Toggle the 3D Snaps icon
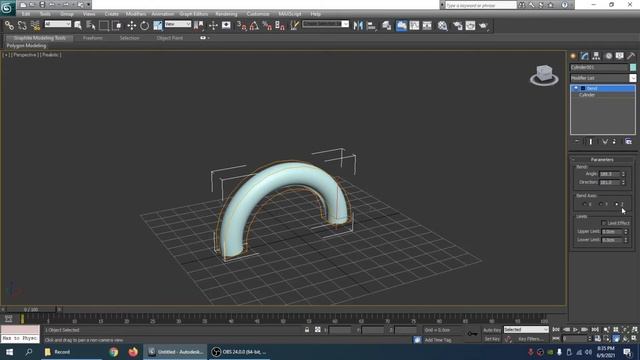Screen dimensions: 640x360 [241, 26]
